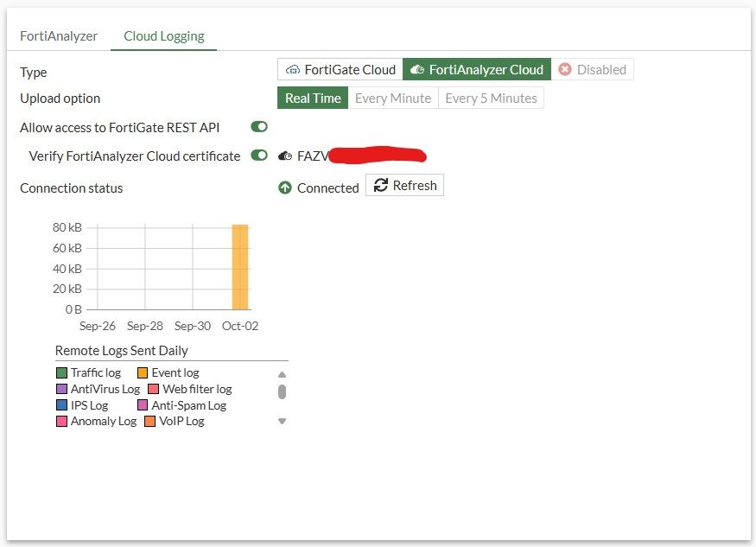Image resolution: width=756 pixels, height=547 pixels.
Task: Click the Event log orange swatch
Action: pos(143,372)
